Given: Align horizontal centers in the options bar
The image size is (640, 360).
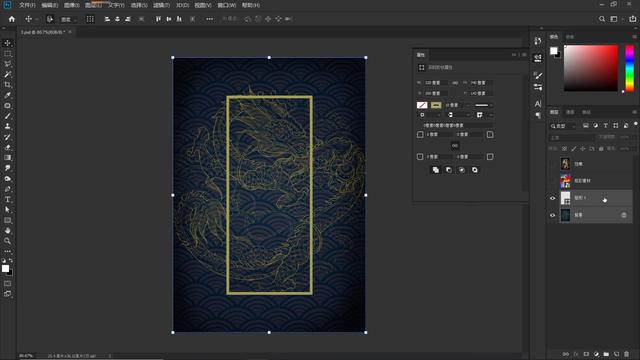Looking at the screenshot, I should pos(117,19).
